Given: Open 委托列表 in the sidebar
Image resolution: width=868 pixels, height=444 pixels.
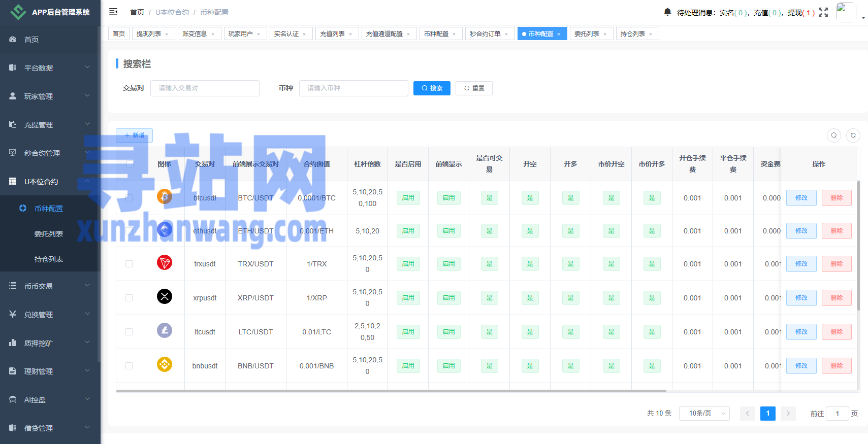Looking at the screenshot, I should point(49,234).
